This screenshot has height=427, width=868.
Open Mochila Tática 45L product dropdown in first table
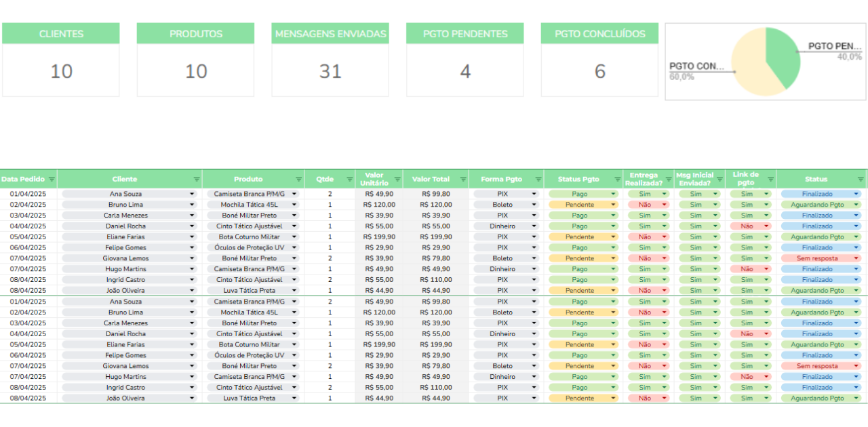click(294, 205)
